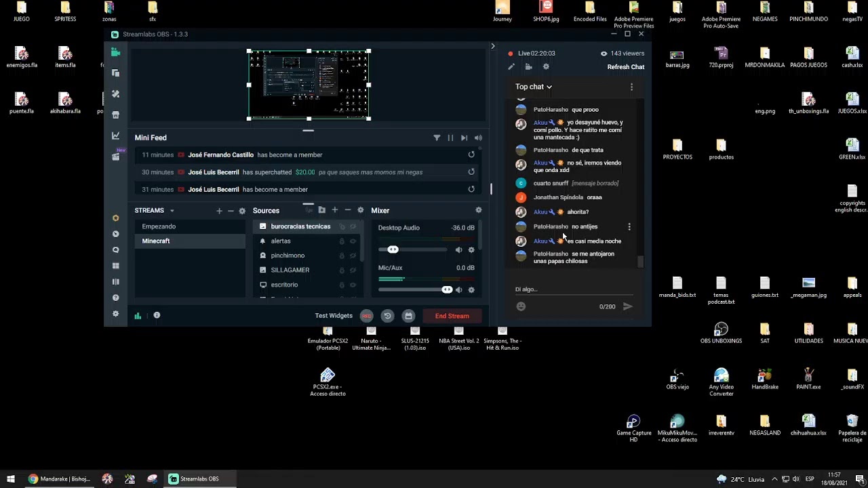The width and height of the screenshot is (868, 488).
Task: Mute alerts with Mini Feed speaker icon
Action: point(478,138)
